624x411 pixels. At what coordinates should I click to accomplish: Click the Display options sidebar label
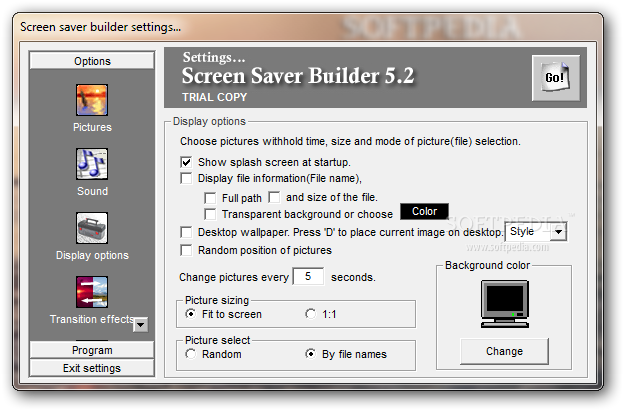[92, 255]
